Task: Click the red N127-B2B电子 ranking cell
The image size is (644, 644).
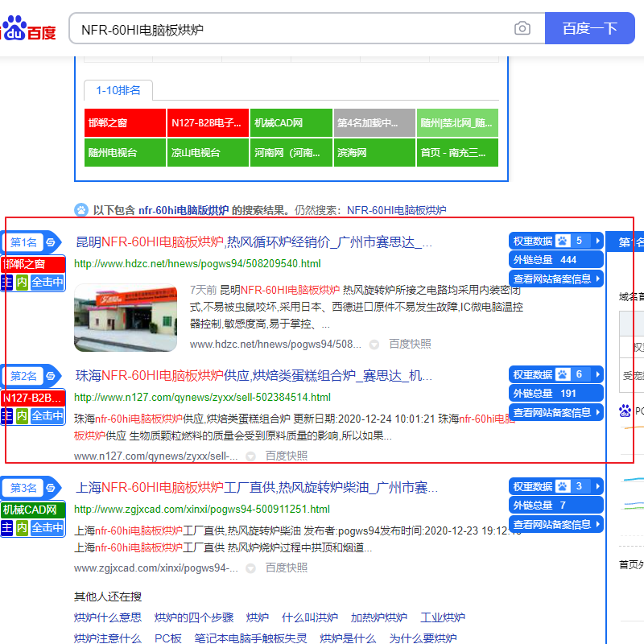Action: [x=208, y=123]
